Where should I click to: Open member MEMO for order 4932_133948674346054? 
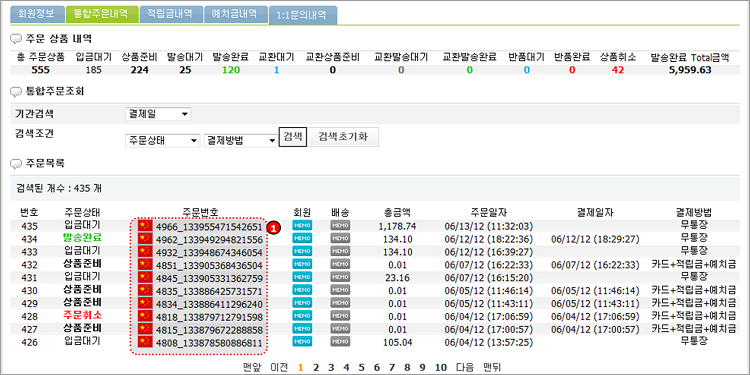302,251
